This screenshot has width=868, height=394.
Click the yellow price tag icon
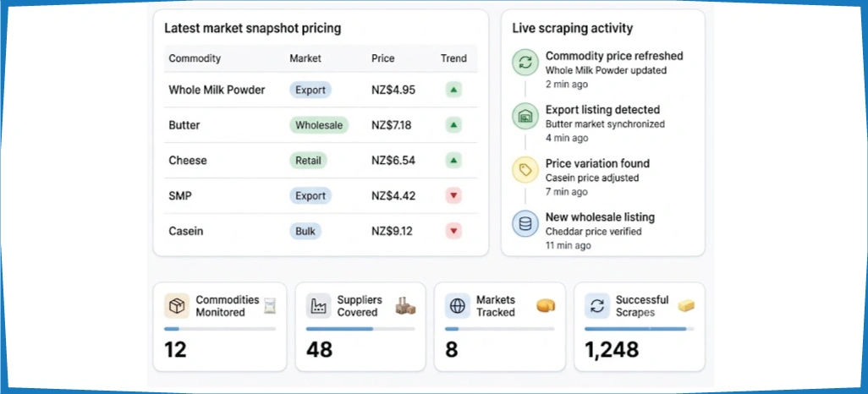[525, 170]
